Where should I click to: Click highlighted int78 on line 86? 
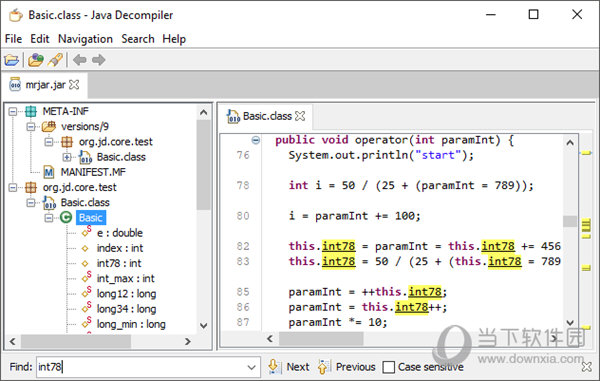pos(411,307)
